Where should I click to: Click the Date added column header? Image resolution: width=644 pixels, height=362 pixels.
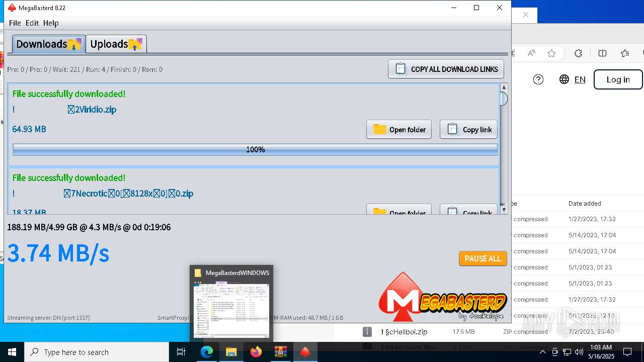click(585, 204)
